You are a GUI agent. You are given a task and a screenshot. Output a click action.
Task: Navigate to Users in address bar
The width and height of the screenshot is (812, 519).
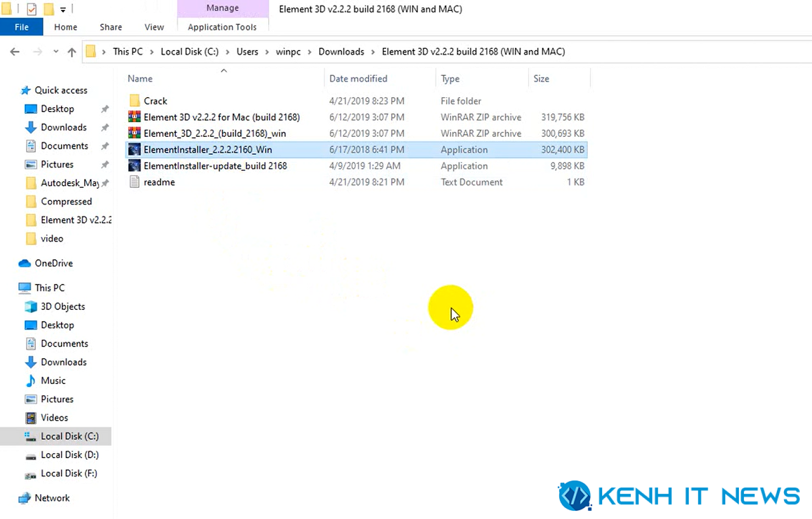[x=247, y=52]
